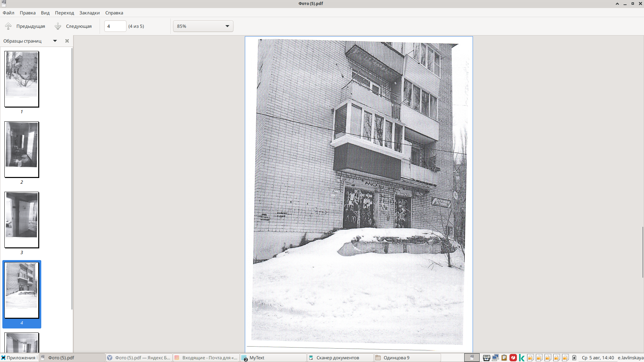Open the Переход menu
Viewport: 644px width, 362px height.
point(64,13)
